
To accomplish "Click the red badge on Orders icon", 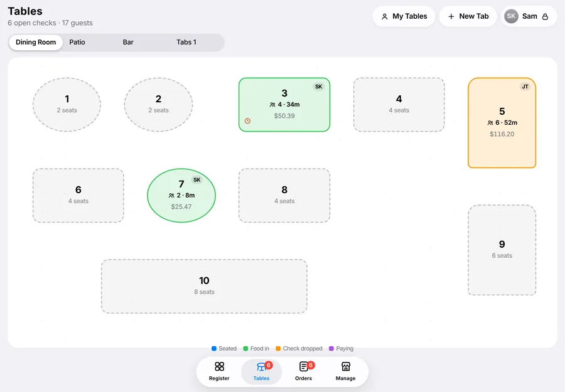I will click(x=311, y=365).
